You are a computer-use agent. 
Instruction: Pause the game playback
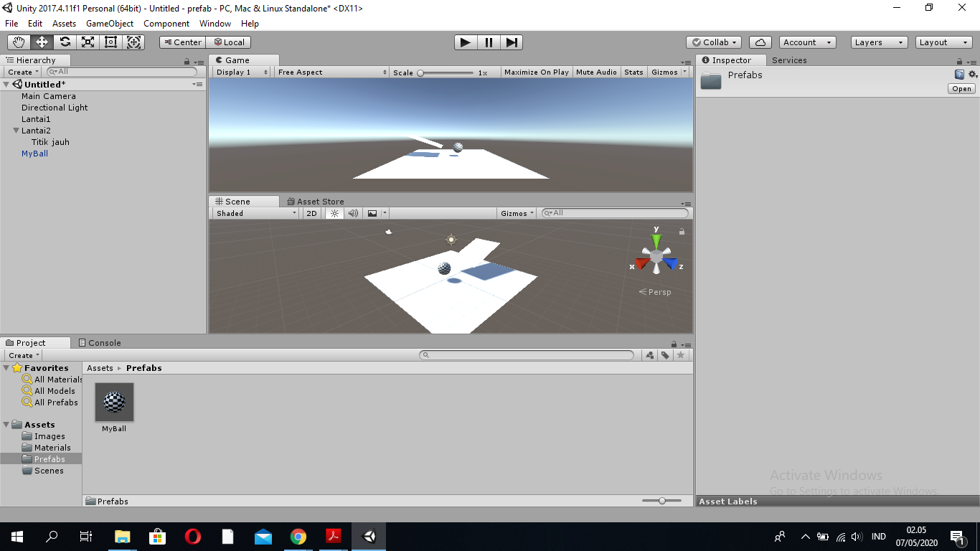point(489,42)
